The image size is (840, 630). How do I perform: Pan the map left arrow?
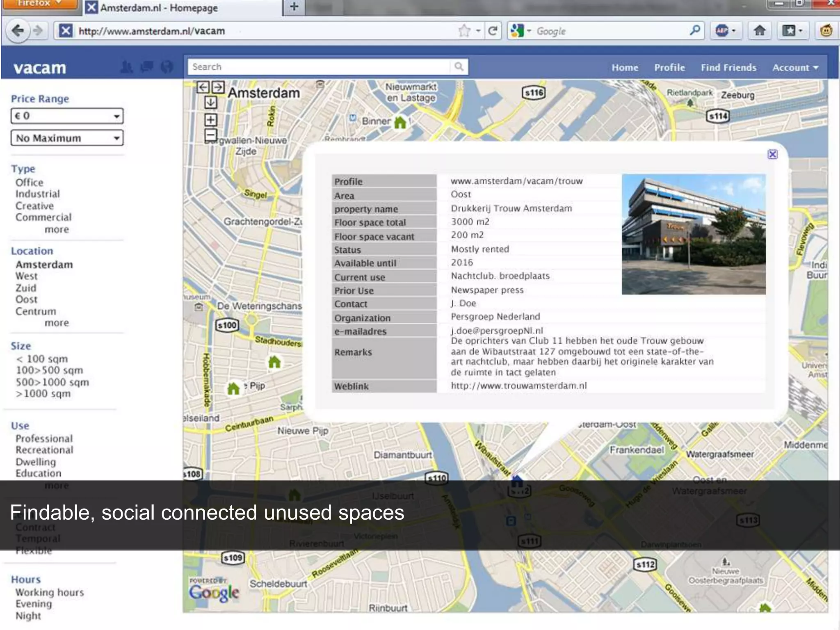pos(203,87)
